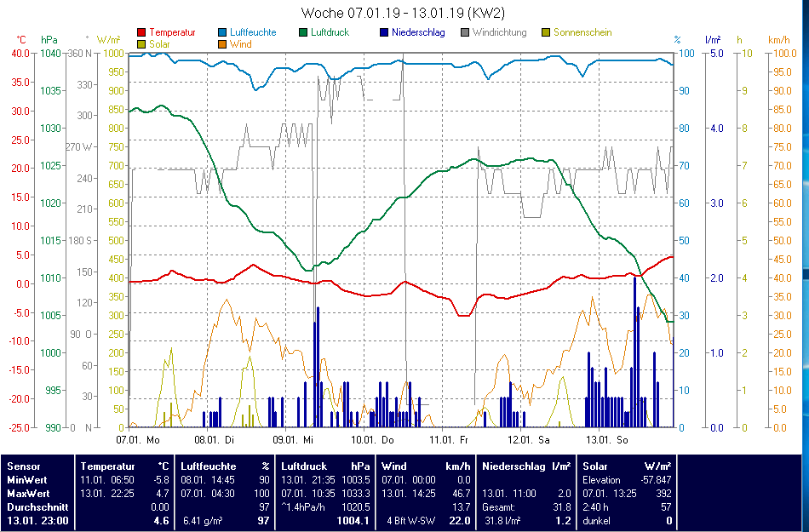Select the 'dunkel' status text
Screen dimensions: 809x532
point(596,521)
